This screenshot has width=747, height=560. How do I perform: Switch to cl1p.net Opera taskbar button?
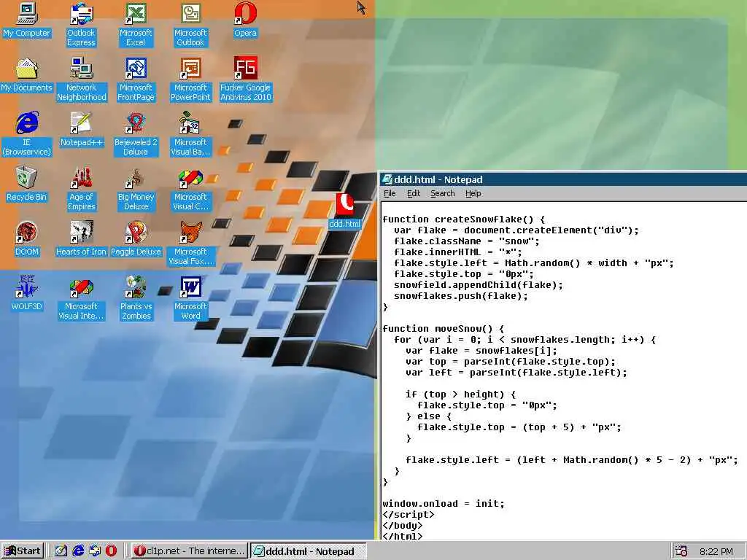click(189, 551)
